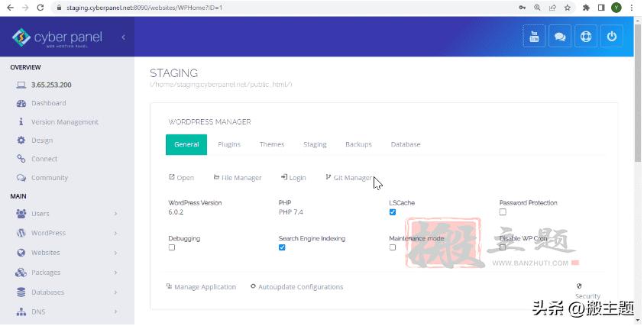
Task: Bookmark this page with star icon
Action: (567, 8)
